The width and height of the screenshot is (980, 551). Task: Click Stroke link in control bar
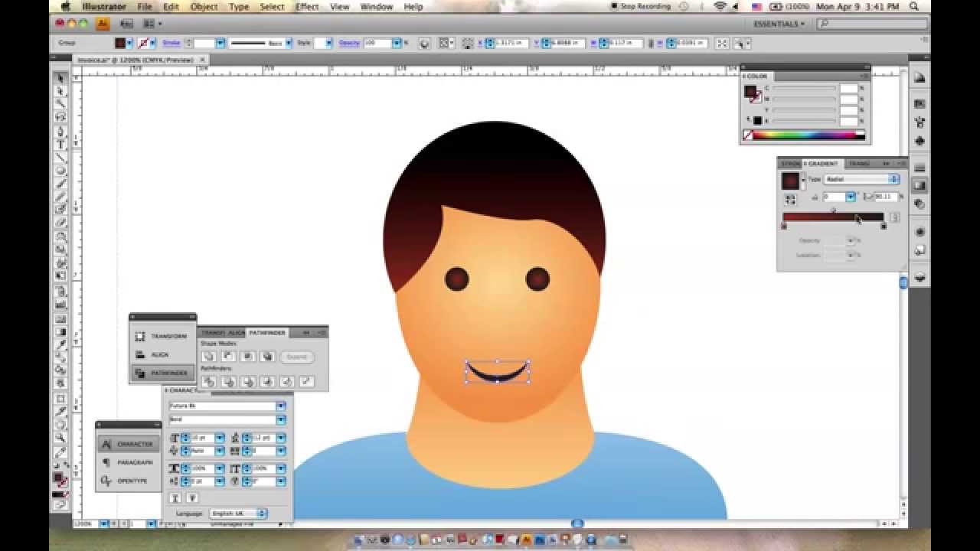click(x=171, y=44)
